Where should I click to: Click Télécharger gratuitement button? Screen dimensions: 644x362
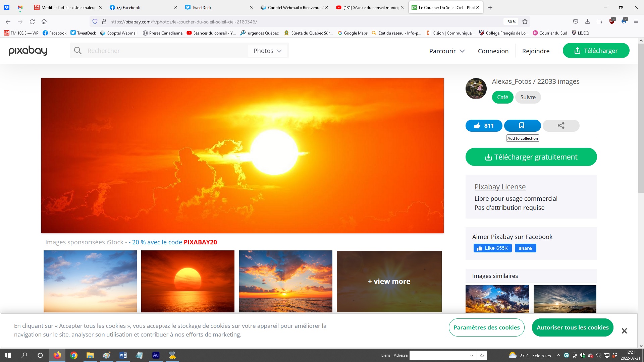(531, 157)
